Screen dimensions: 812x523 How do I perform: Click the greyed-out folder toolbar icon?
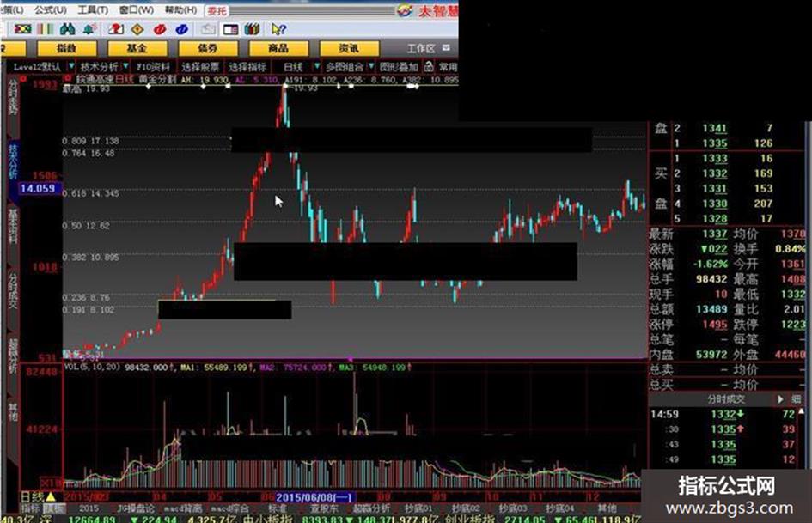[208, 29]
